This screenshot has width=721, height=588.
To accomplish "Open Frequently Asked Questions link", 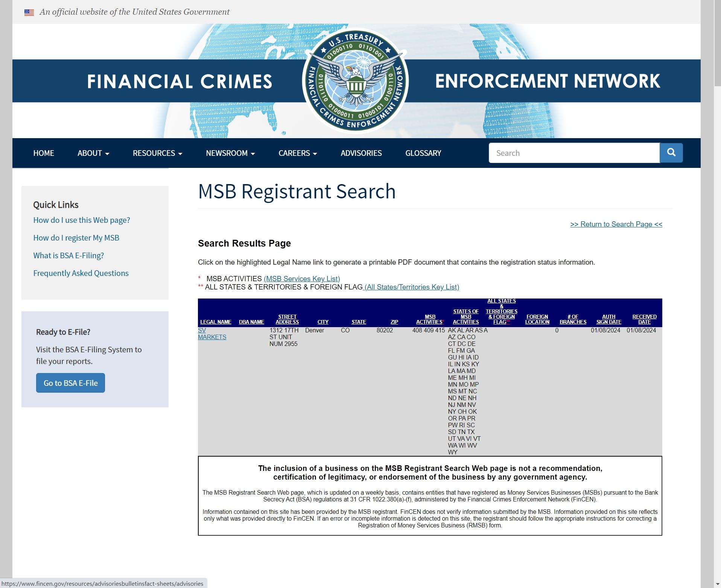I will [x=81, y=273].
